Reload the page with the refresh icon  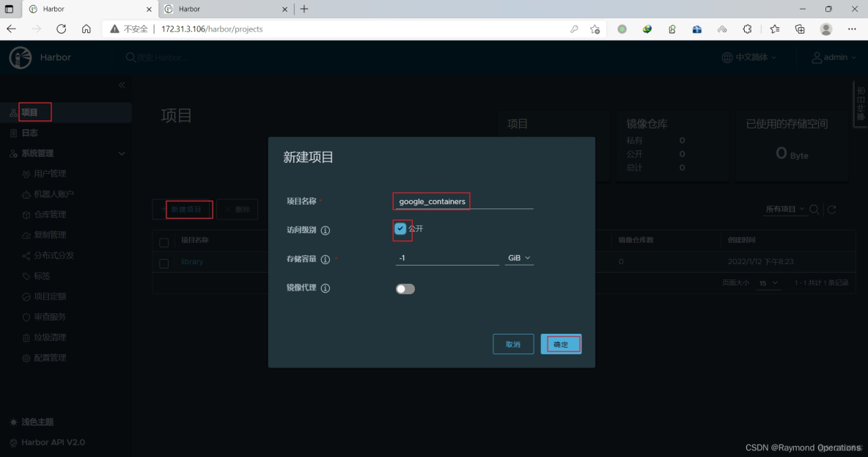coord(61,29)
